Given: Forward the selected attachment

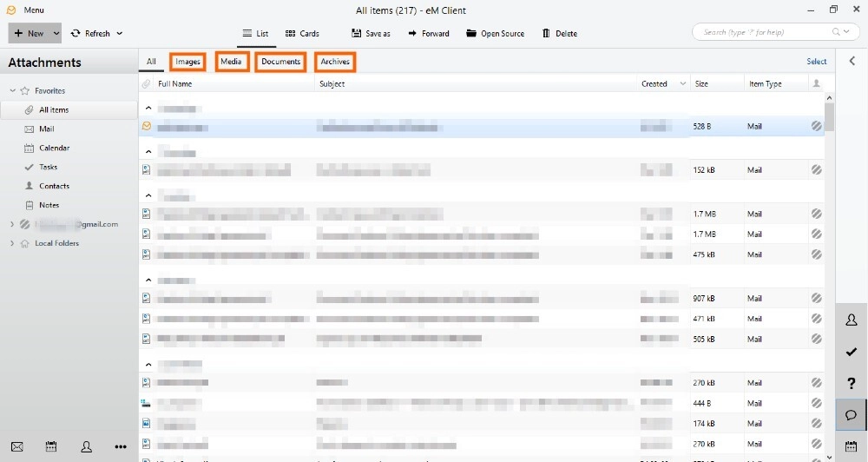Looking at the screenshot, I should pyautogui.click(x=429, y=33).
